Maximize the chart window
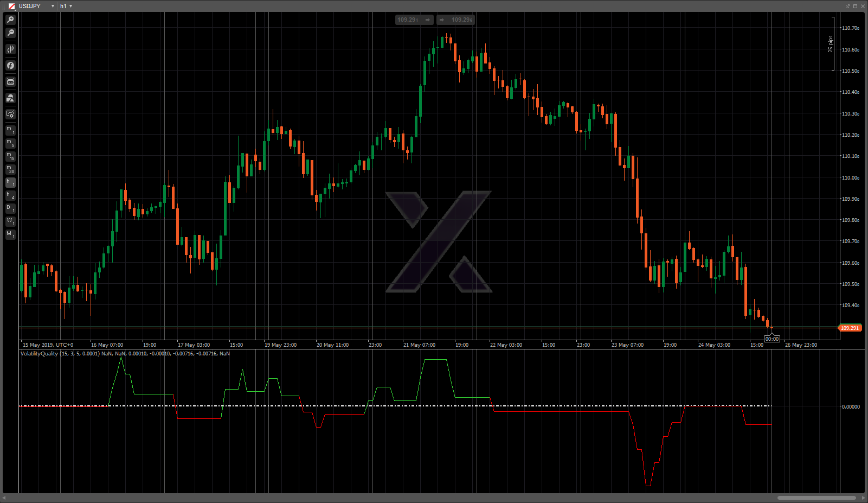Image resolution: width=868 pixels, height=503 pixels. click(x=855, y=6)
